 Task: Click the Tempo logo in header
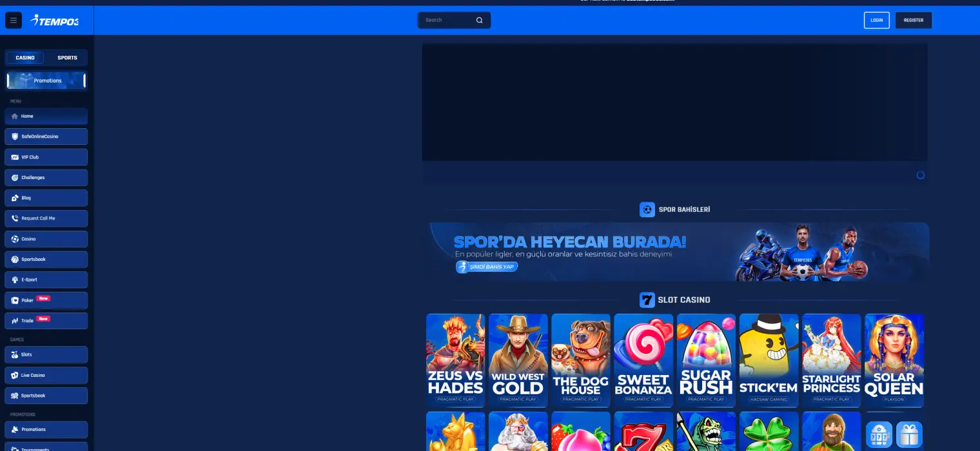click(x=55, y=21)
